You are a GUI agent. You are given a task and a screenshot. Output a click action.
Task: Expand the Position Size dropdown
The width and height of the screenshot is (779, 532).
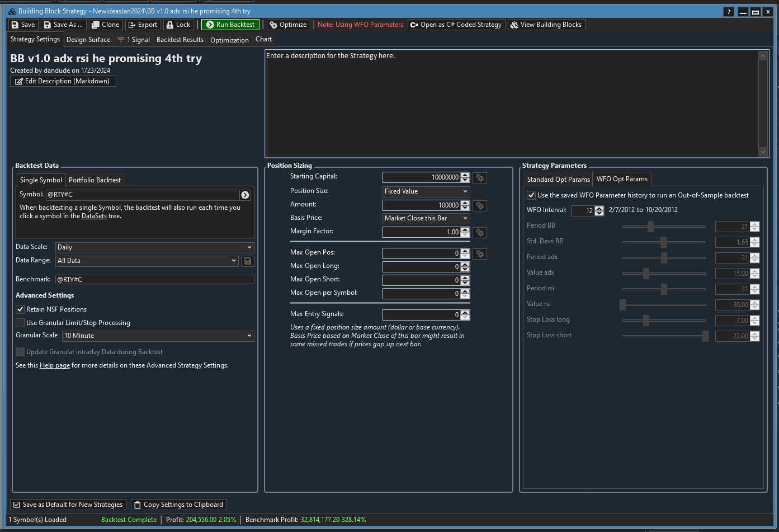pyautogui.click(x=426, y=191)
